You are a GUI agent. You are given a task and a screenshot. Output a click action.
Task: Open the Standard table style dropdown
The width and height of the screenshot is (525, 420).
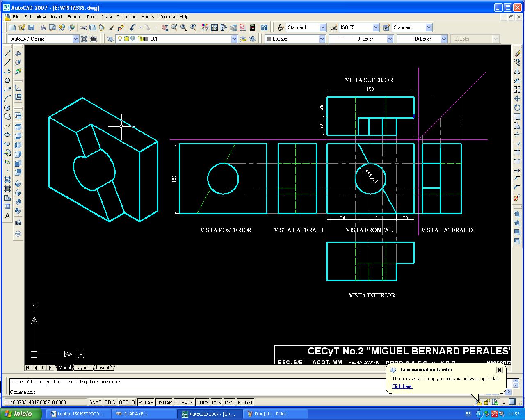pos(429,27)
